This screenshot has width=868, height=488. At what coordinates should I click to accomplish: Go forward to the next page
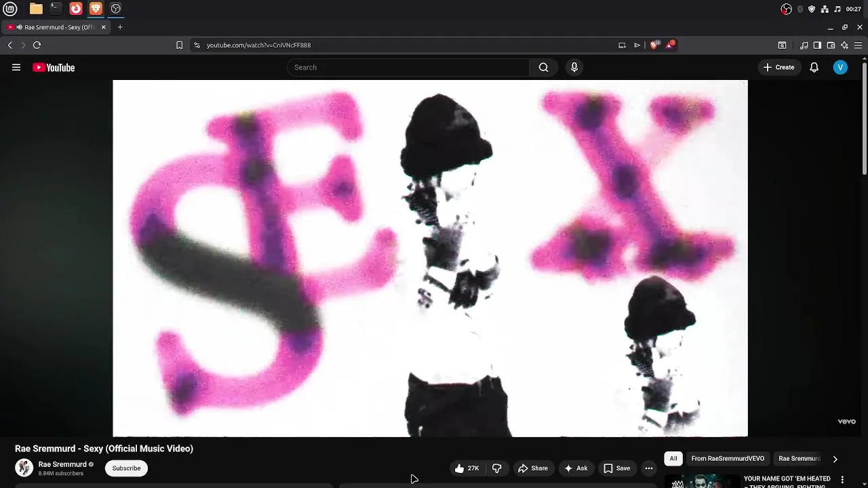coord(23,45)
